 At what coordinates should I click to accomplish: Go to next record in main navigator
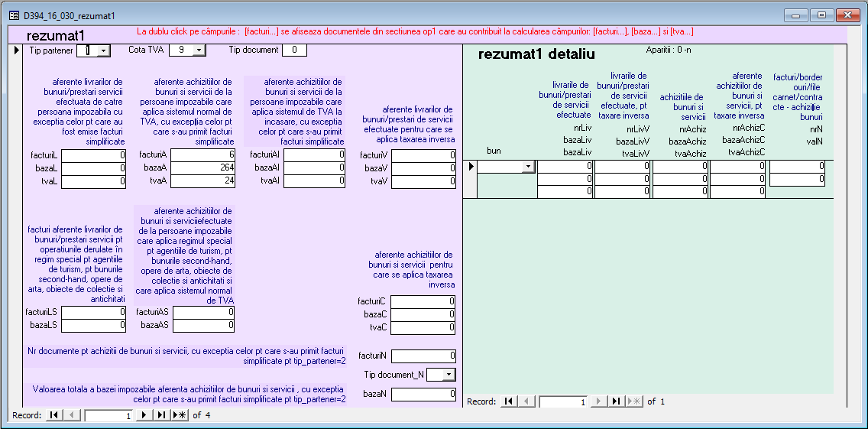[144, 414]
